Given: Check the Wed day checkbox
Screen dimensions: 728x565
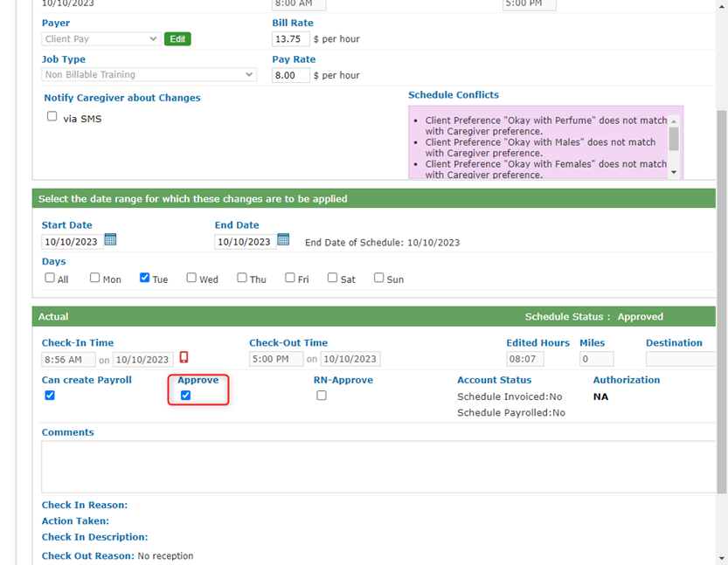Looking at the screenshot, I should pyautogui.click(x=191, y=279).
